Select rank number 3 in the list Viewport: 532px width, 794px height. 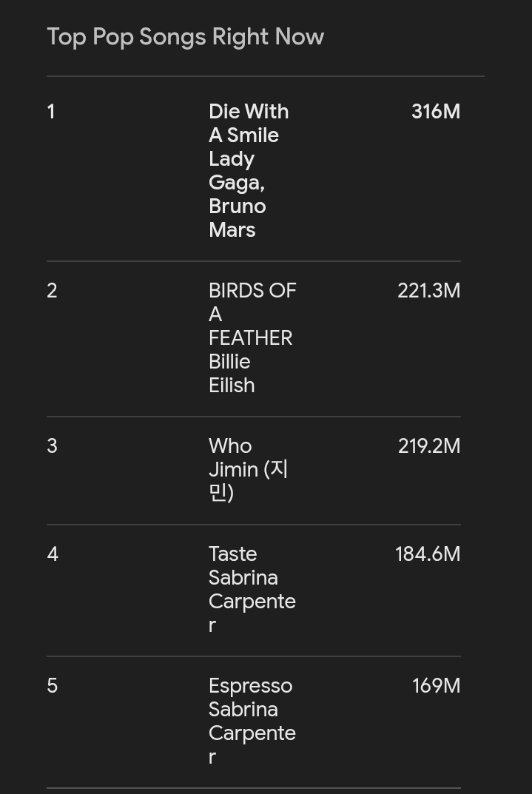pos(52,446)
